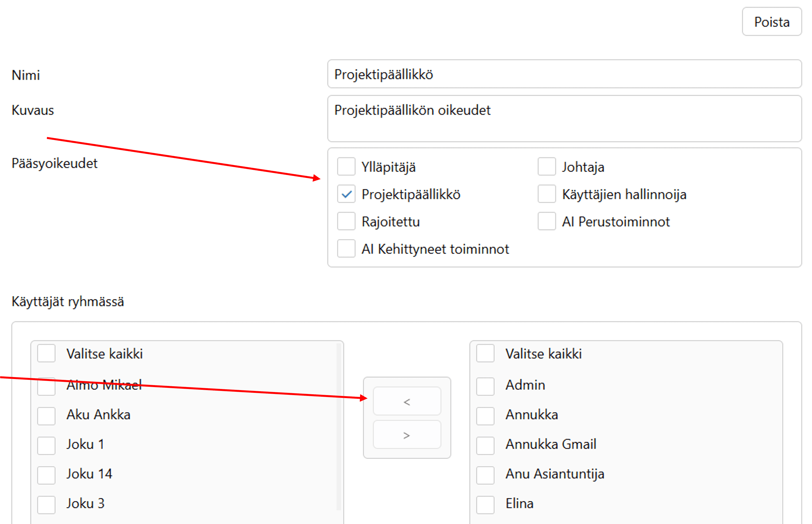Select Annukka Gmail user checkbox
812x524 pixels.
[485, 445]
